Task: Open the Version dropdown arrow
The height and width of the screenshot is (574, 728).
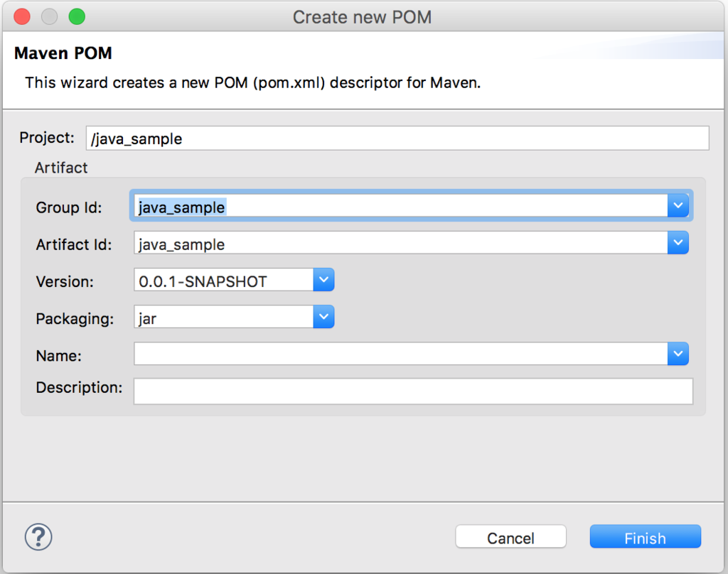Action: (x=323, y=279)
